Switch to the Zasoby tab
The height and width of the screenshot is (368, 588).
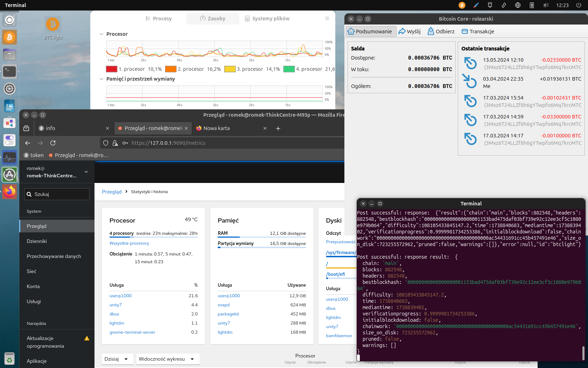tap(213, 19)
